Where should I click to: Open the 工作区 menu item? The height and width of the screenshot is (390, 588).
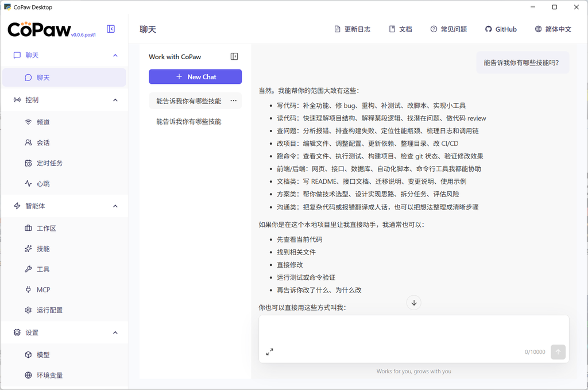[x=64, y=228]
